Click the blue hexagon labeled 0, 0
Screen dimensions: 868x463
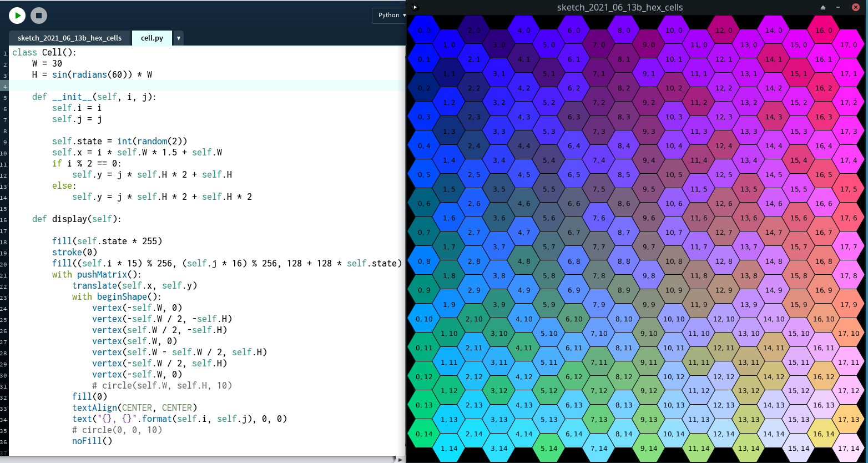[x=424, y=31]
